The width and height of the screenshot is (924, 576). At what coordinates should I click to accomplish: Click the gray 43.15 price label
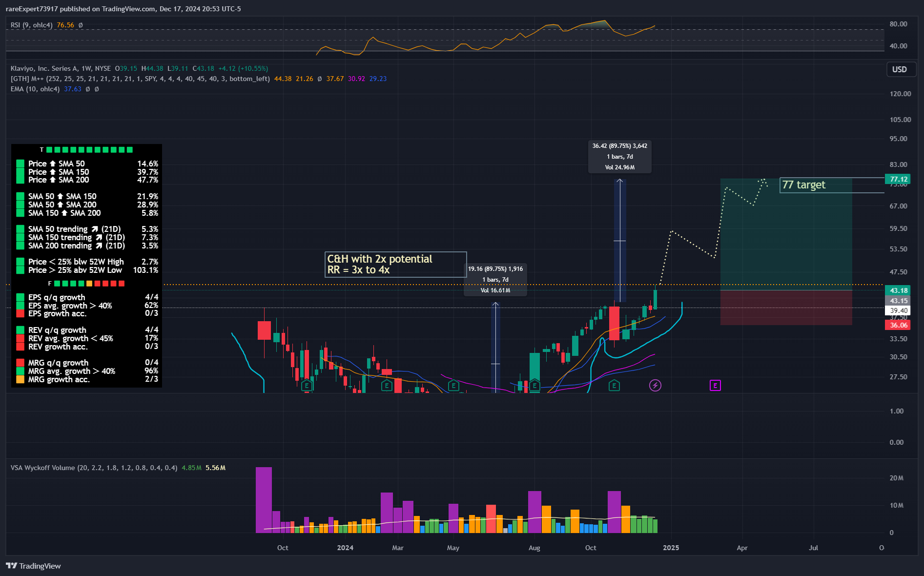pos(899,301)
